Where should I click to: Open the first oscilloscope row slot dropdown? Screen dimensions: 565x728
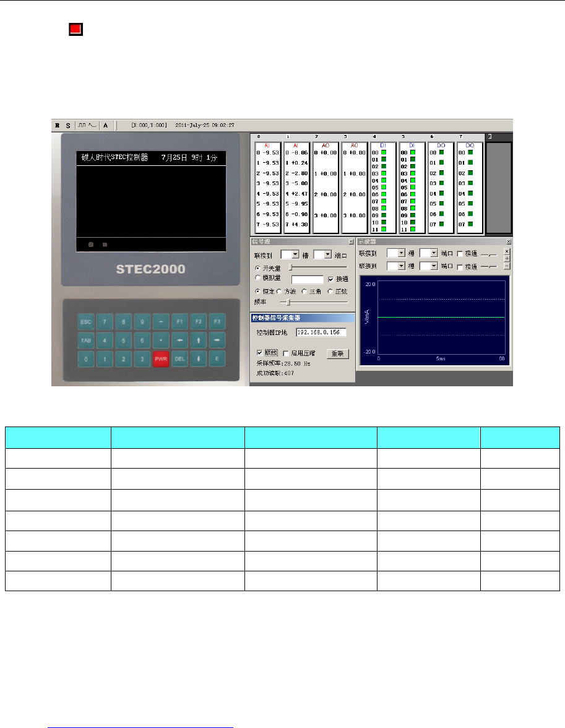[402, 253]
